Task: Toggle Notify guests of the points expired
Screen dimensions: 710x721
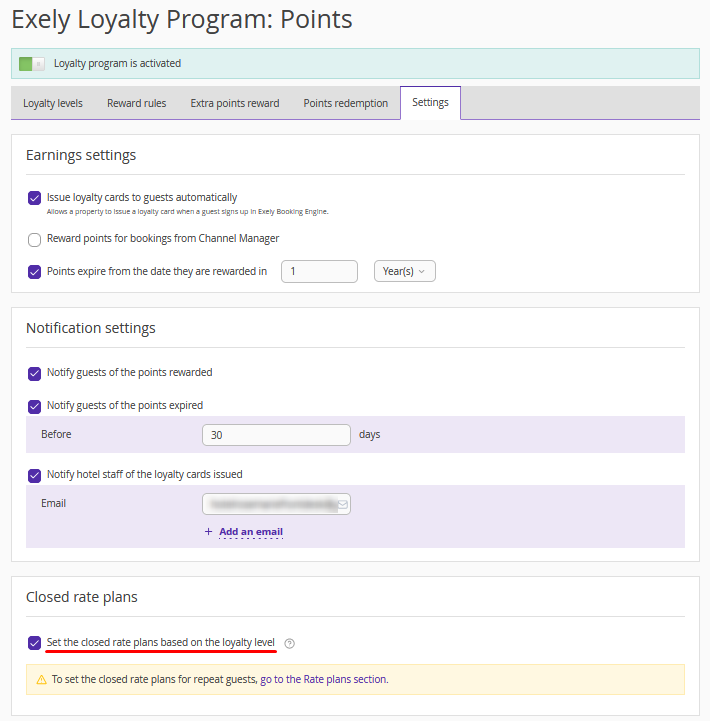Action: [x=34, y=406]
